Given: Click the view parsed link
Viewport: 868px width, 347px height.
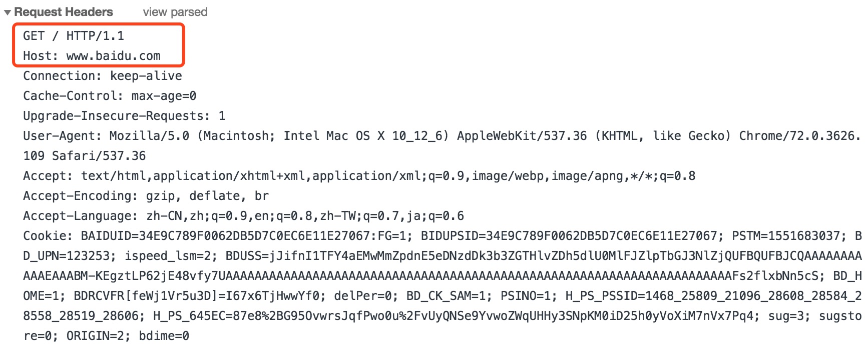Looking at the screenshot, I should coord(175,12).
